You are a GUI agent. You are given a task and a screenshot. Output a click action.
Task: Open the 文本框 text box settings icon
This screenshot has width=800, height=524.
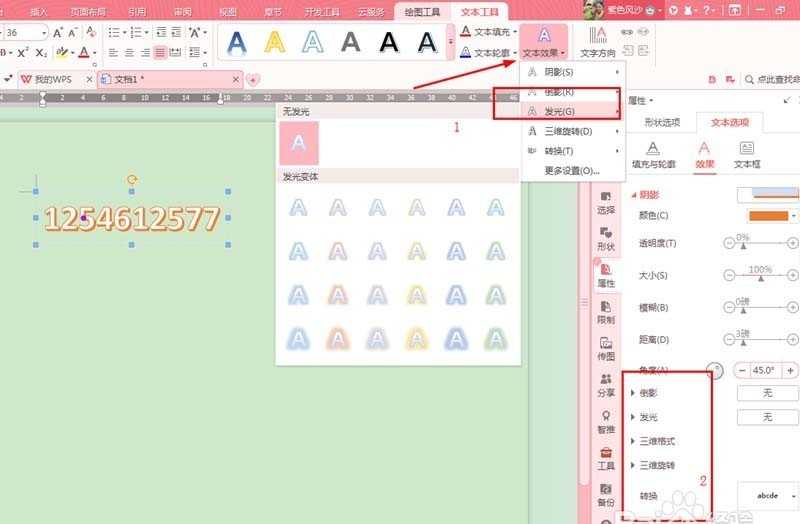coord(746,154)
